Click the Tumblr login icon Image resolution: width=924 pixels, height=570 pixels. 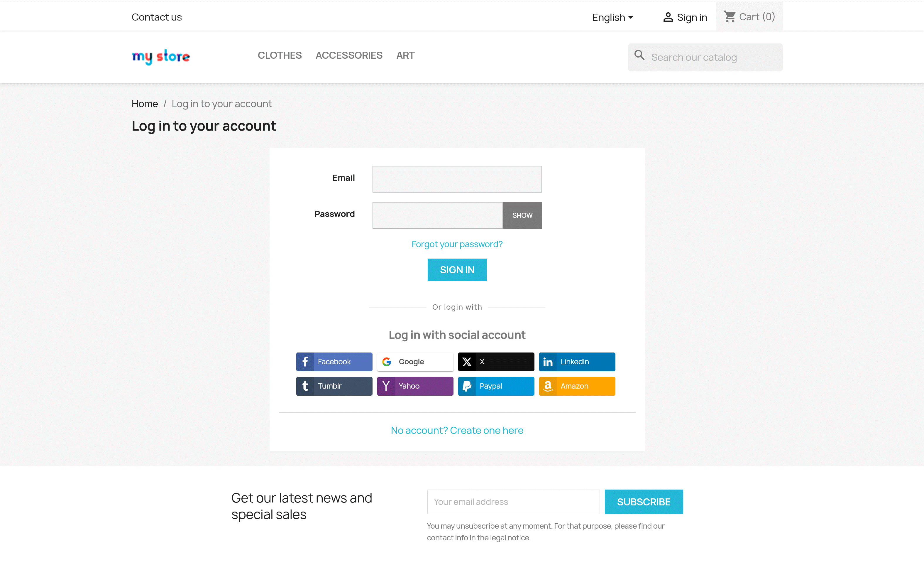[305, 386]
